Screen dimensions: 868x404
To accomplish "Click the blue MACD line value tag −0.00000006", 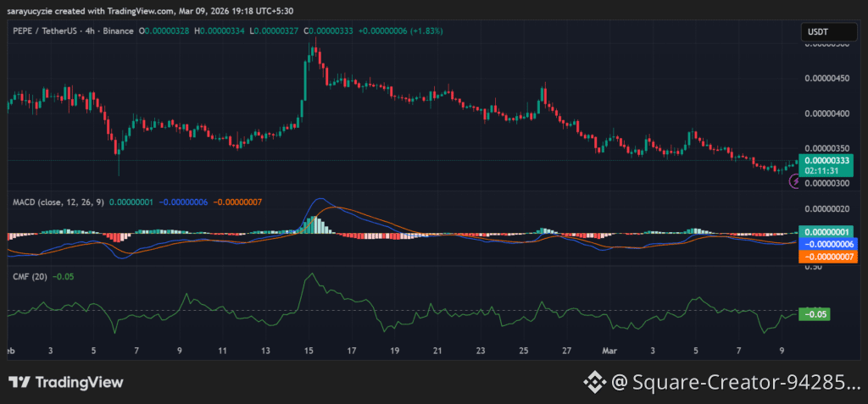I will pos(828,244).
